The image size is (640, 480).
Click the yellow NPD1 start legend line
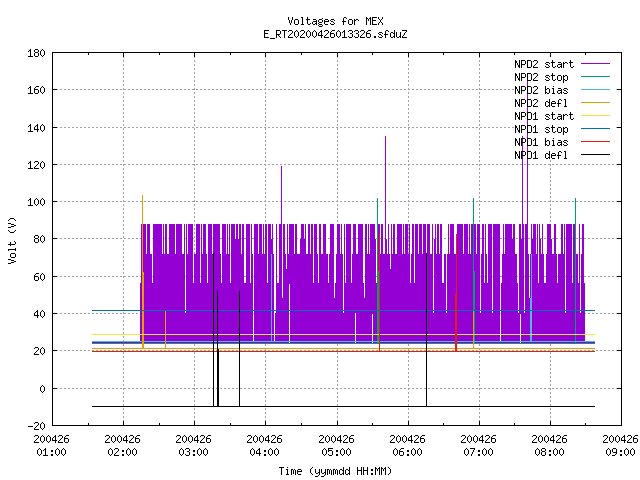(x=595, y=116)
